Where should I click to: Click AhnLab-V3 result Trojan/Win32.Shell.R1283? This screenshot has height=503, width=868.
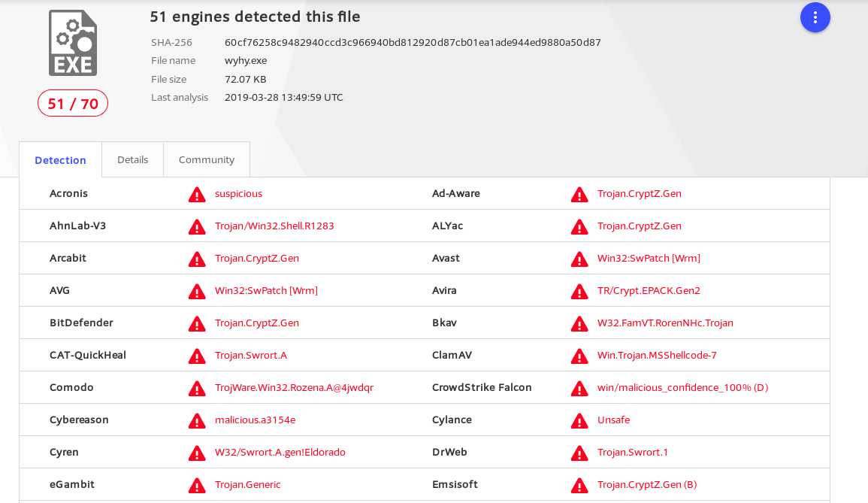point(274,226)
